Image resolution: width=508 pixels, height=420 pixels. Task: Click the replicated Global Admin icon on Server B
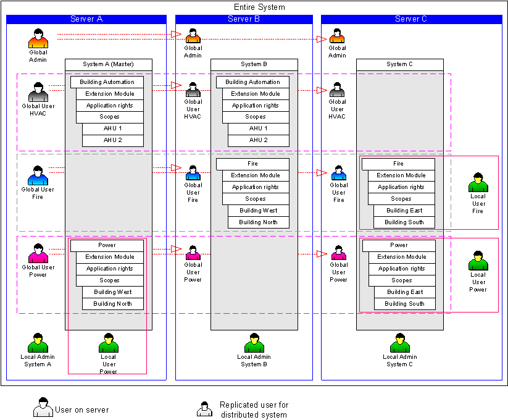193,37
